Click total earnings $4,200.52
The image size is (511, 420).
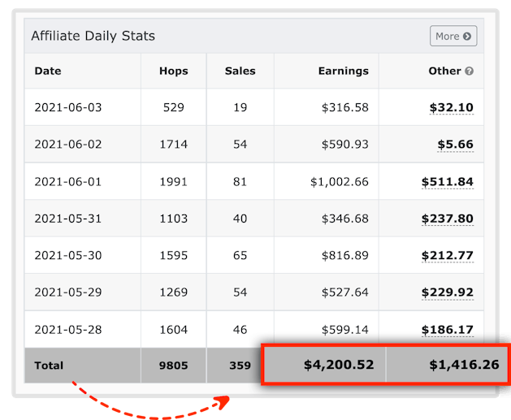point(339,365)
